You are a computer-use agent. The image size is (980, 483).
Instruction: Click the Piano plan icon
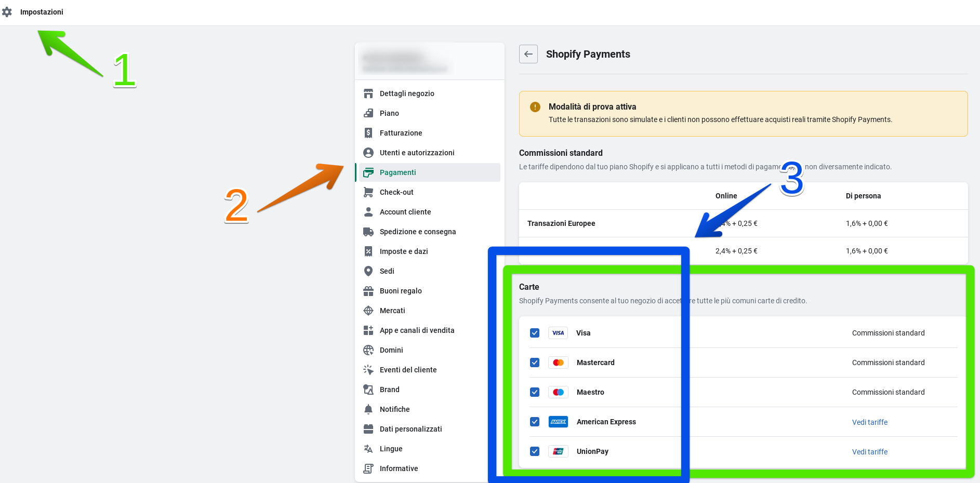[368, 113]
